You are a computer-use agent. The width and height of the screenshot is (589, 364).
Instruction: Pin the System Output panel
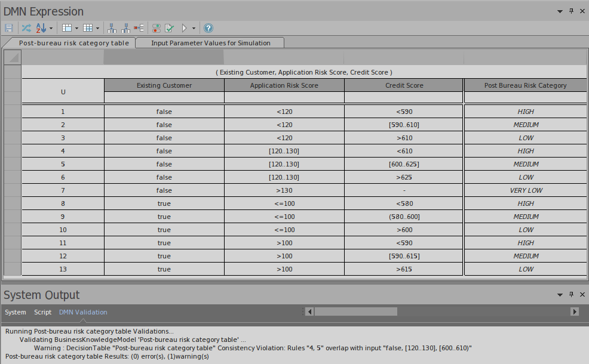pyautogui.click(x=572, y=294)
